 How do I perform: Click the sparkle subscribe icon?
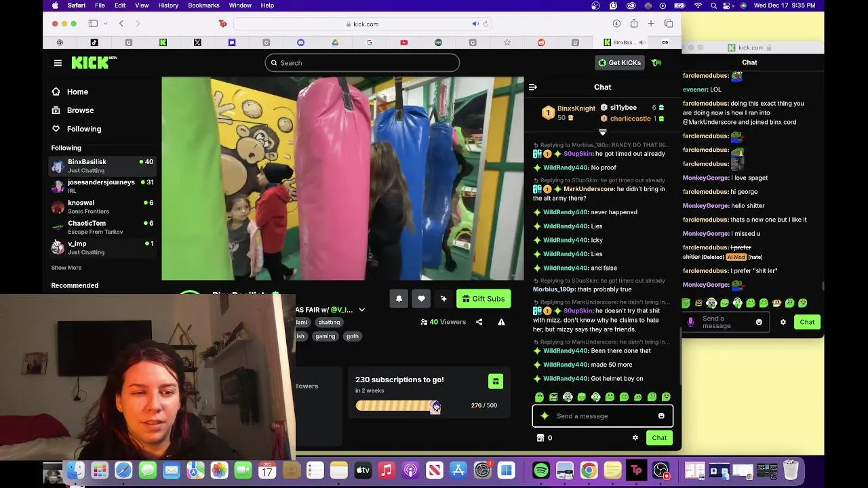coord(443,299)
